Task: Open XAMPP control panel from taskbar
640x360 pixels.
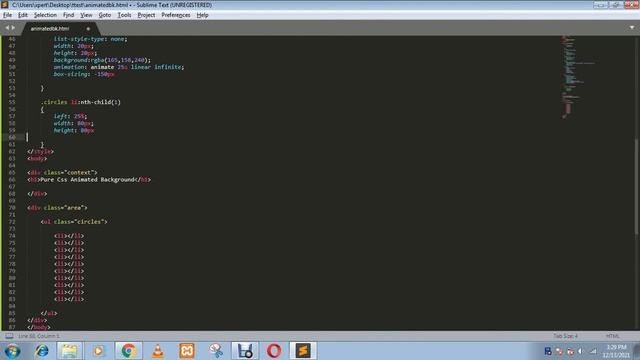Action: [187, 351]
